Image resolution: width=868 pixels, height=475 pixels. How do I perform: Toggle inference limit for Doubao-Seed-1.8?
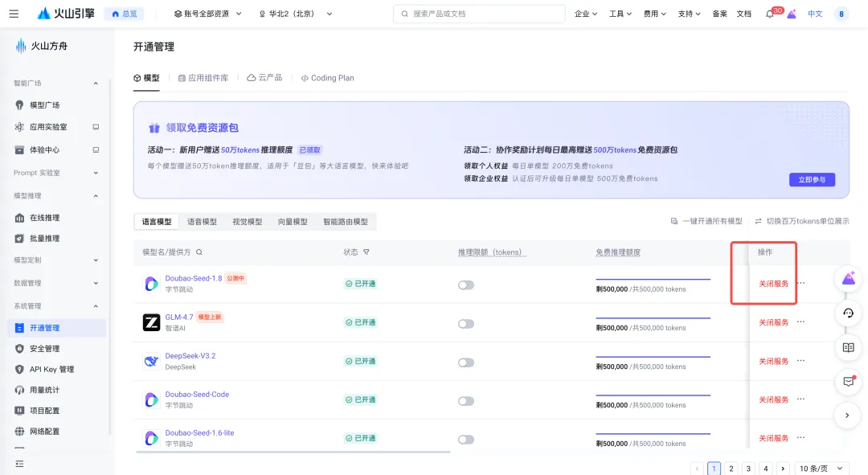[x=466, y=285]
